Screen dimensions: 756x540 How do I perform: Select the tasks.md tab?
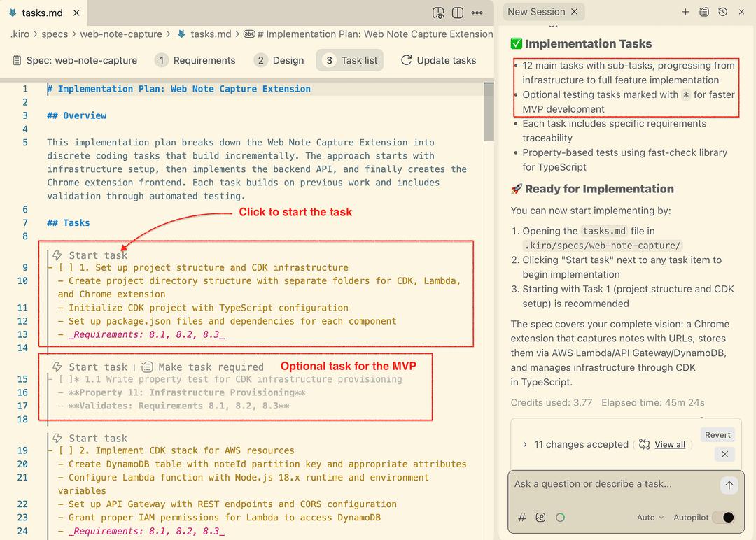[x=43, y=13]
